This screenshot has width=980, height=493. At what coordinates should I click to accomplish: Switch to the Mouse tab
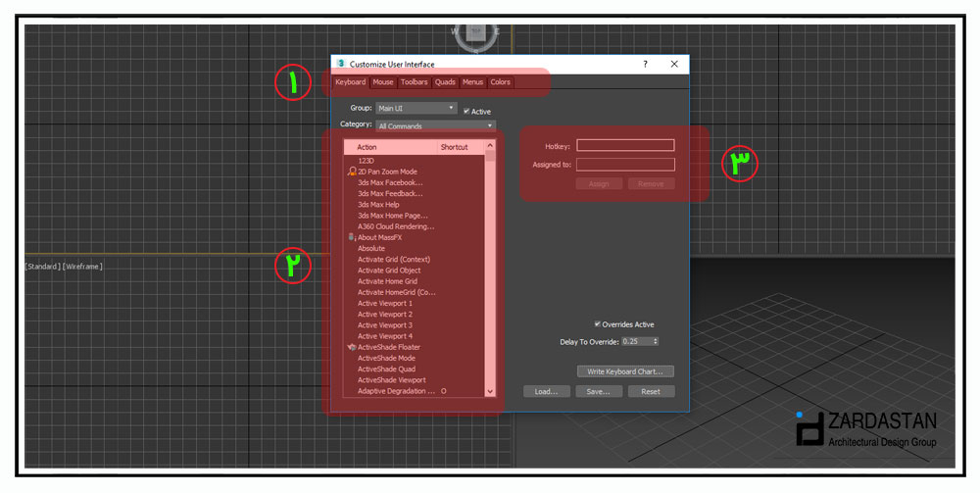(382, 82)
